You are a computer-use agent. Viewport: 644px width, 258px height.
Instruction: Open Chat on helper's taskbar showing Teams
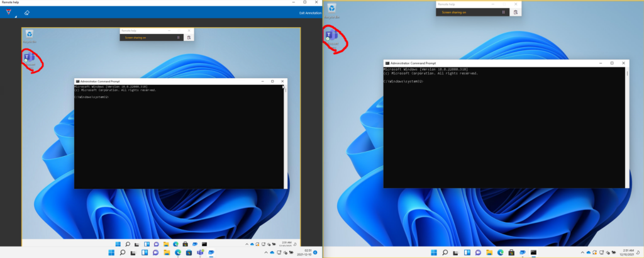156,253
